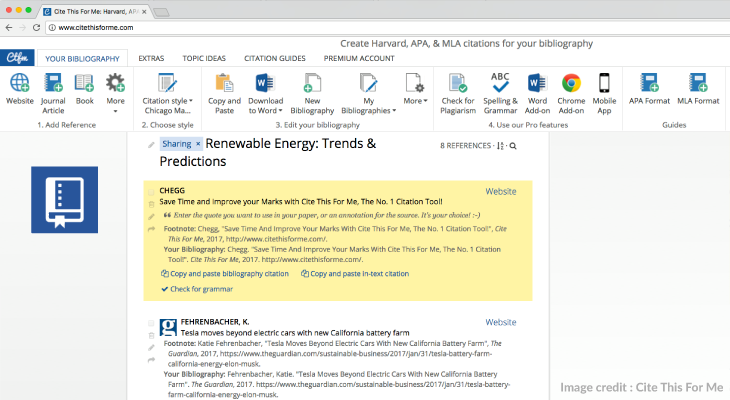Open Spelling & Grammar checker

(500, 83)
